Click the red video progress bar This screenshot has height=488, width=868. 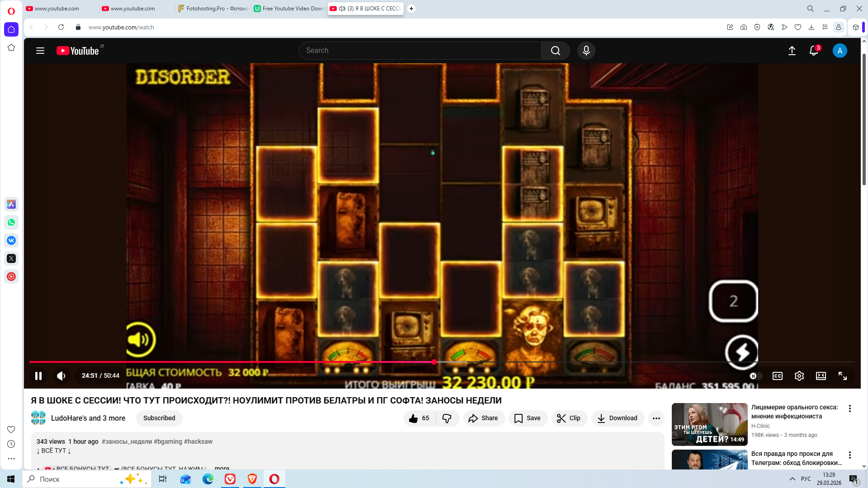pyautogui.click(x=226, y=362)
